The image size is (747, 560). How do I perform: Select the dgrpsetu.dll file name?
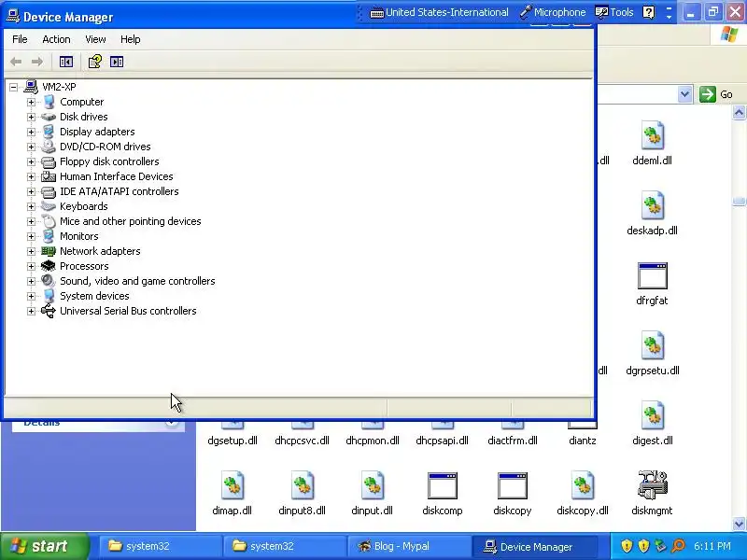coord(652,371)
